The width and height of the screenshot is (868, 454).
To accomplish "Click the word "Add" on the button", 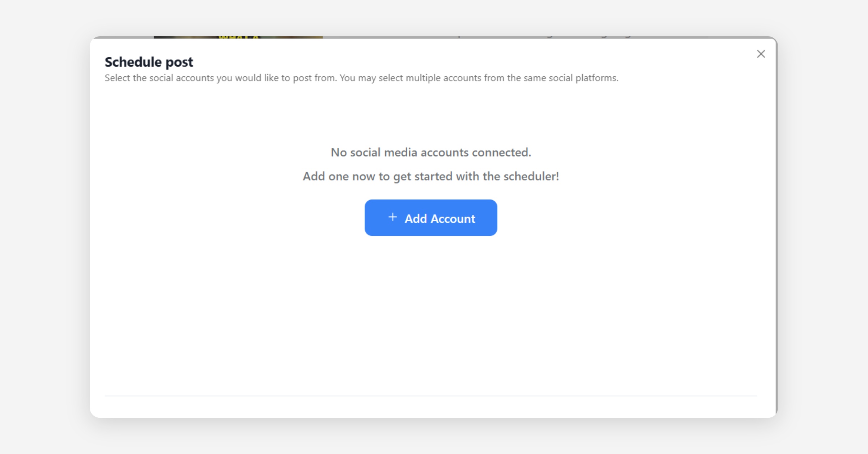I will coord(416,219).
